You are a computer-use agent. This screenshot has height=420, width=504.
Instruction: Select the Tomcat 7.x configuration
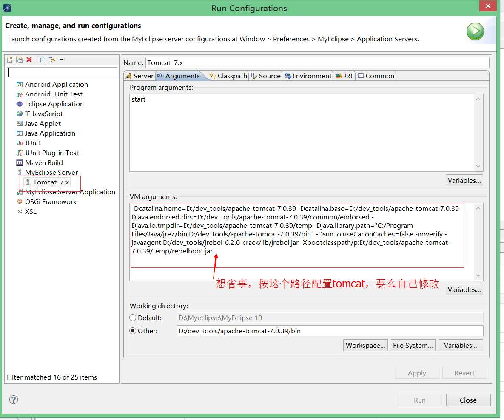(51, 182)
